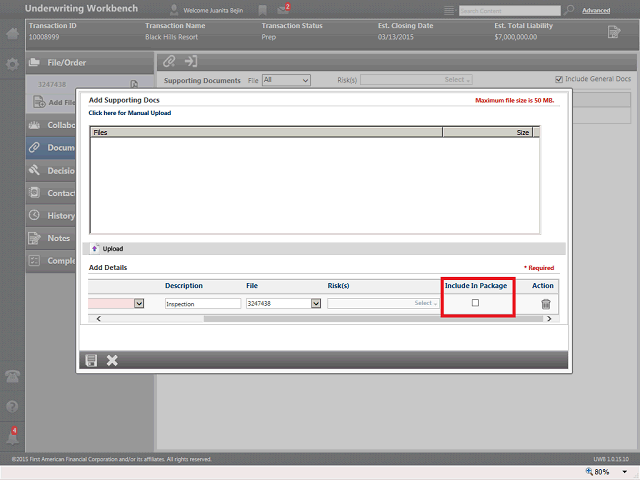This screenshot has width=640, height=480.
Task: Open the Contacts sidebar item
Action: (x=51, y=193)
